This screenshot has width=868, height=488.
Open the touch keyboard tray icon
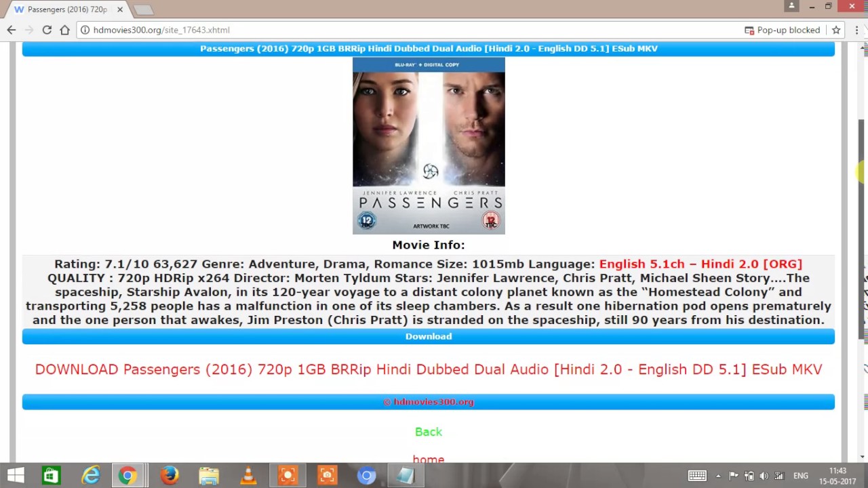pyautogui.click(x=697, y=476)
